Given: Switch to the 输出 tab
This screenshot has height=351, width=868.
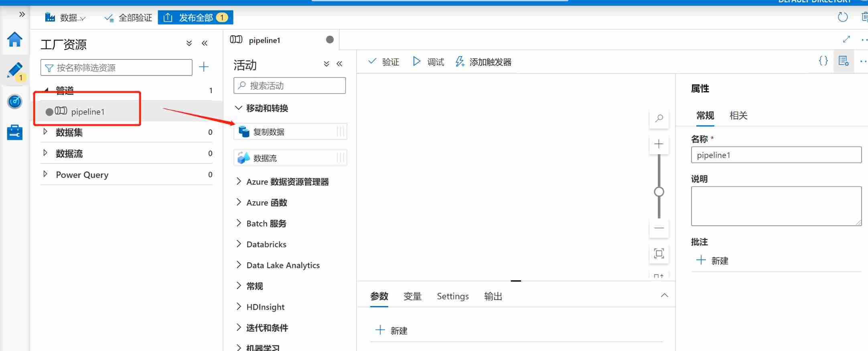Looking at the screenshot, I should coord(493,296).
